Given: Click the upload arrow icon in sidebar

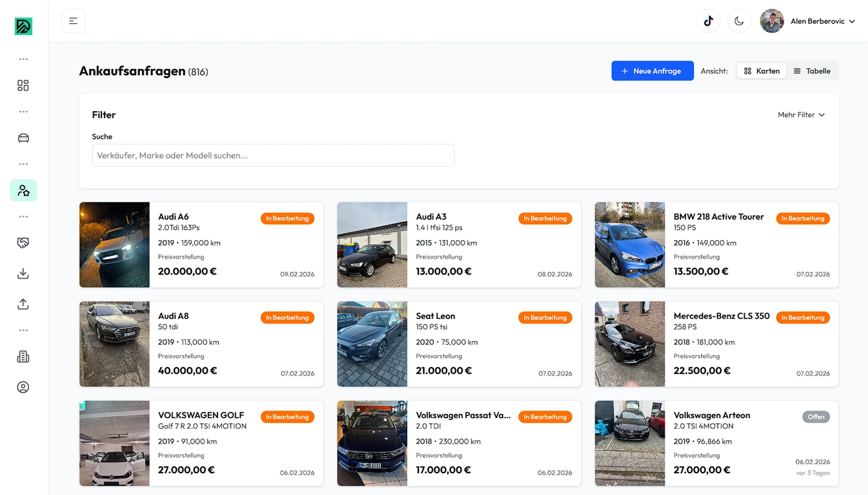Looking at the screenshot, I should point(23,304).
